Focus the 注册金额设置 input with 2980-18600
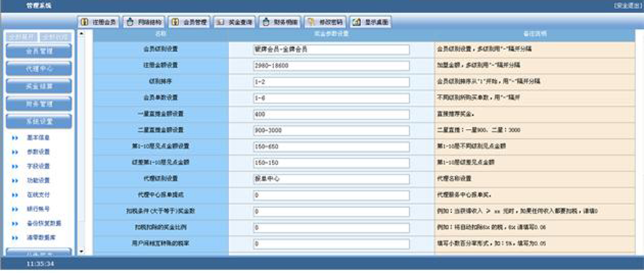Image resolution: width=644 pixels, height=273 pixels. click(x=331, y=66)
